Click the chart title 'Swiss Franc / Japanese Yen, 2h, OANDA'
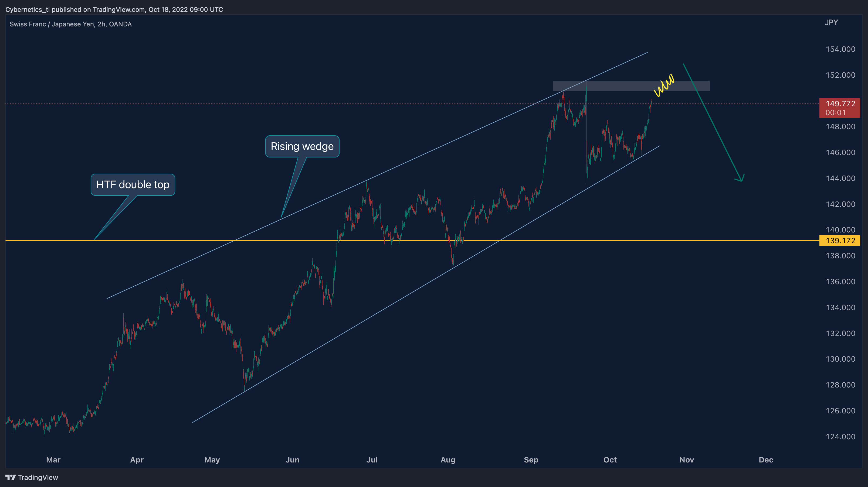This screenshot has width=868, height=487. point(71,24)
